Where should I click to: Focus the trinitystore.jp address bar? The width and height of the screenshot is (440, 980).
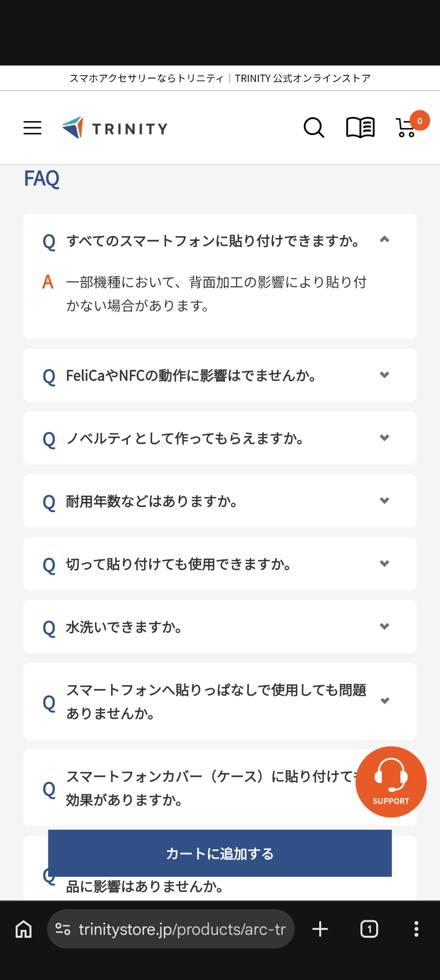click(171, 929)
